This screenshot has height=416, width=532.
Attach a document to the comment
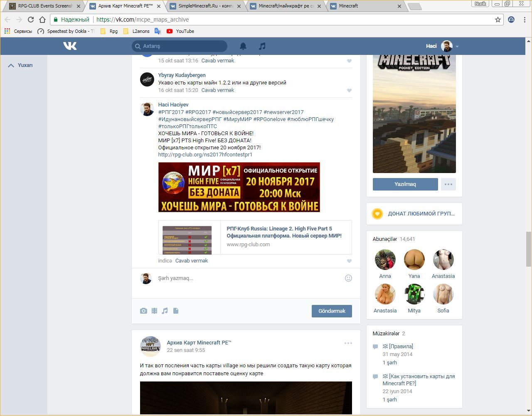click(x=176, y=311)
